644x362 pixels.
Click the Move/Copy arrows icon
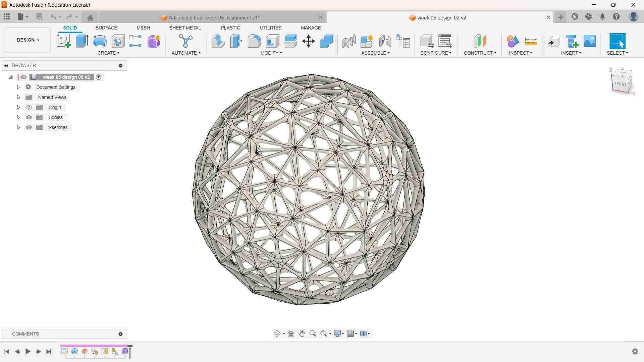point(308,41)
